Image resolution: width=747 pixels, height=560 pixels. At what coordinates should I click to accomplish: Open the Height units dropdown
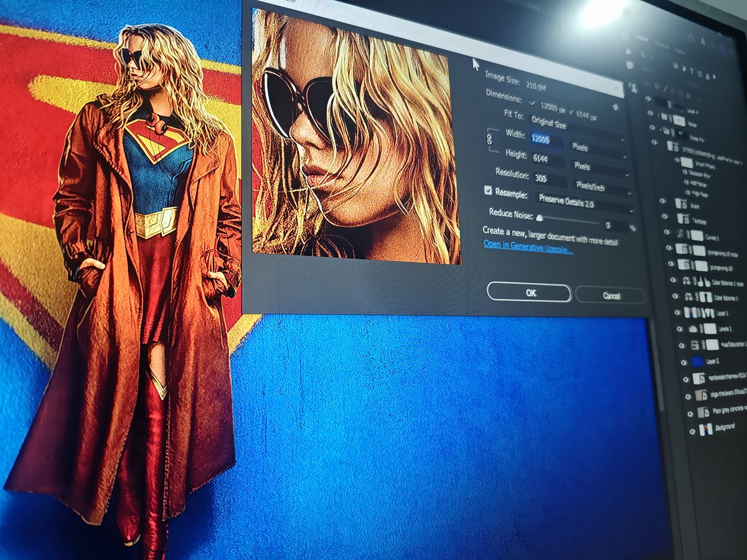(x=600, y=167)
